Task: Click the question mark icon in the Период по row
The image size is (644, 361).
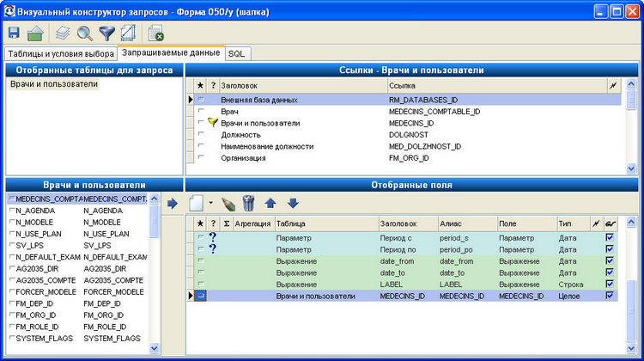Action: [213, 248]
